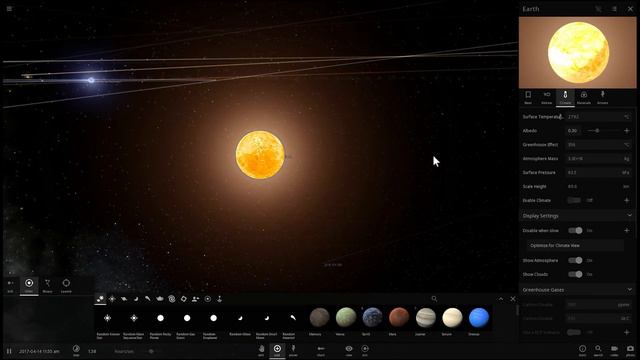640x360 pixels.
Task: Select Saturn from the planet list
Action: click(x=452, y=321)
